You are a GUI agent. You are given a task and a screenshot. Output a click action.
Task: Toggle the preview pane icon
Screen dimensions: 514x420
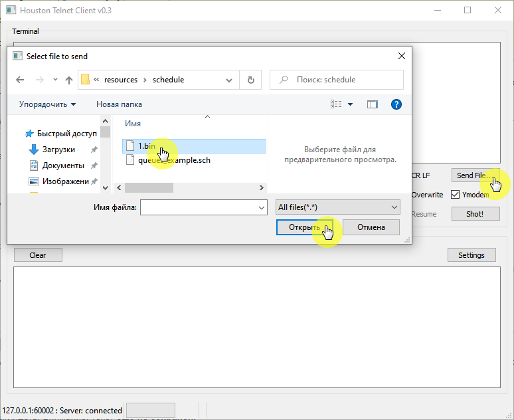(x=372, y=104)
